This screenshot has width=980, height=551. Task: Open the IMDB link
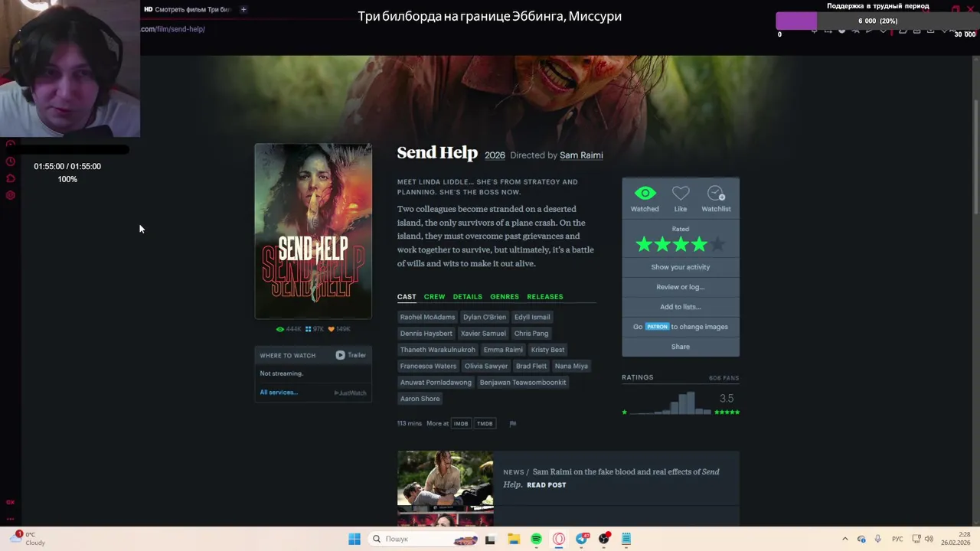point(461,423)
